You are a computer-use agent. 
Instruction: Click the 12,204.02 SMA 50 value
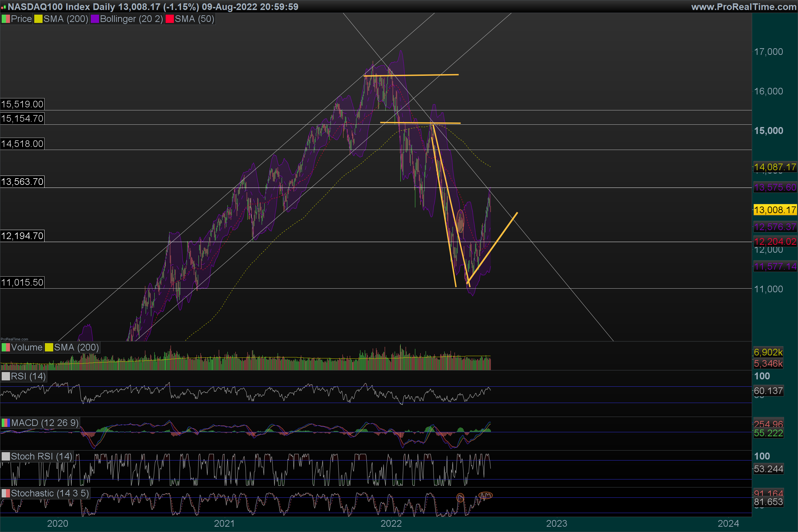click(x=775, y=242)
